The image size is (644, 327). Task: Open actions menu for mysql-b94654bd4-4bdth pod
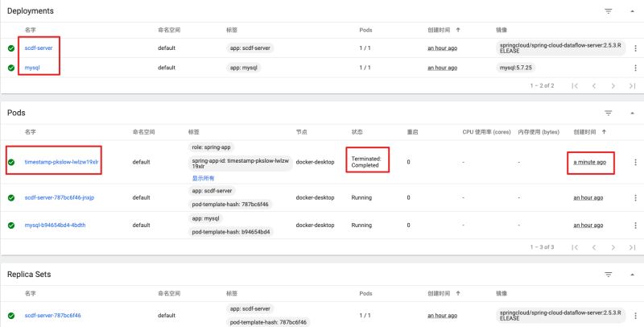pyautogui.click(x=635, y=225)
